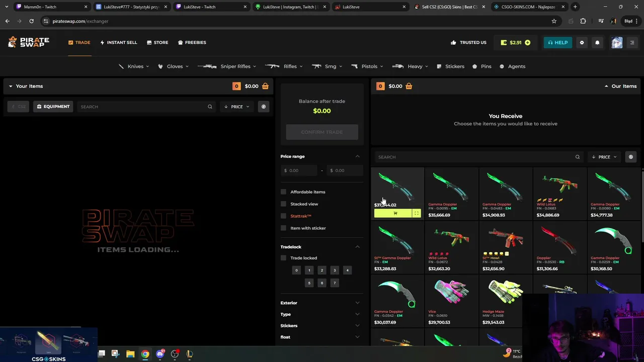Open Your Items PRICE sort dropdown
Screen dimensions: 644x362
click(x=237, y=107)
